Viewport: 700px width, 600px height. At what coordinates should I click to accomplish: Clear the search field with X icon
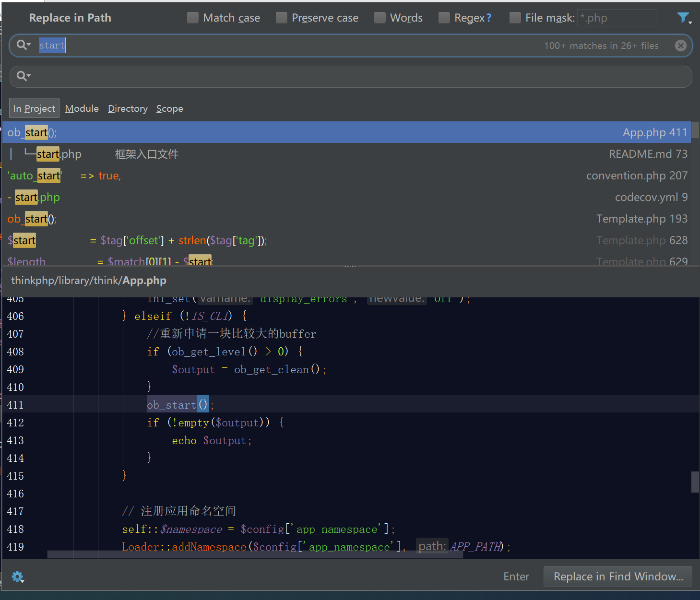pyautogui.click(x=680, y=46)
